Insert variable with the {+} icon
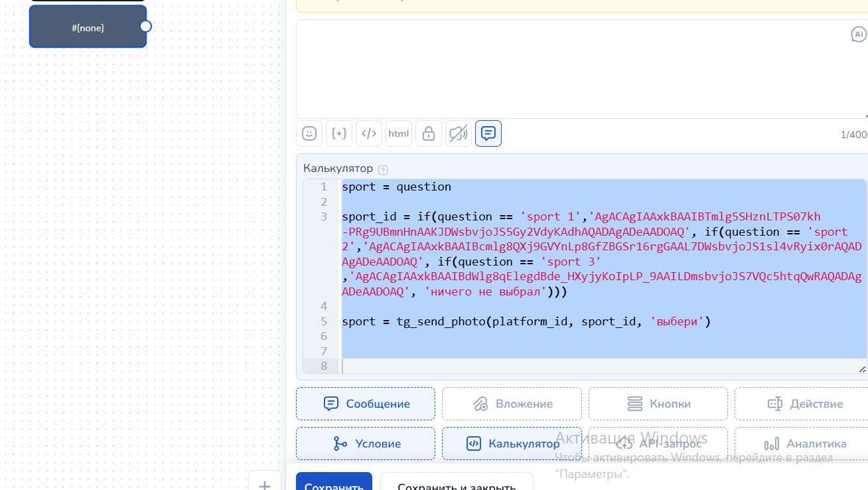 pyautogui.click(x=339, y=133)
